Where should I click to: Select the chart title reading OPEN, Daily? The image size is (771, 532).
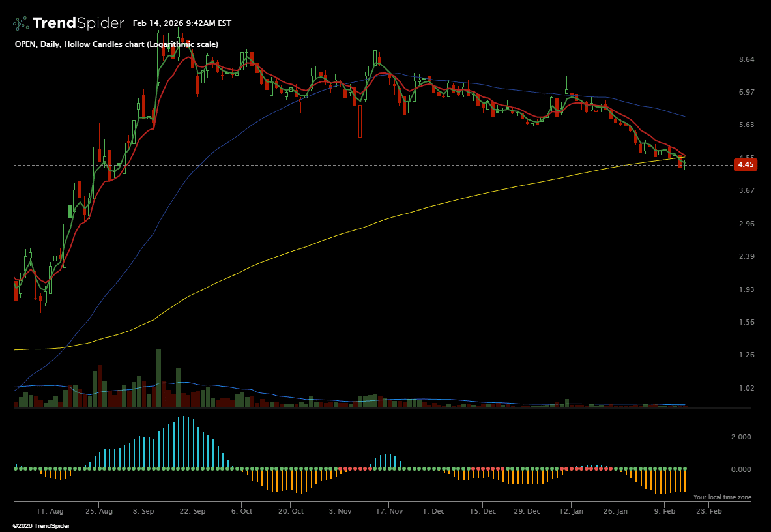coord(116,44)
